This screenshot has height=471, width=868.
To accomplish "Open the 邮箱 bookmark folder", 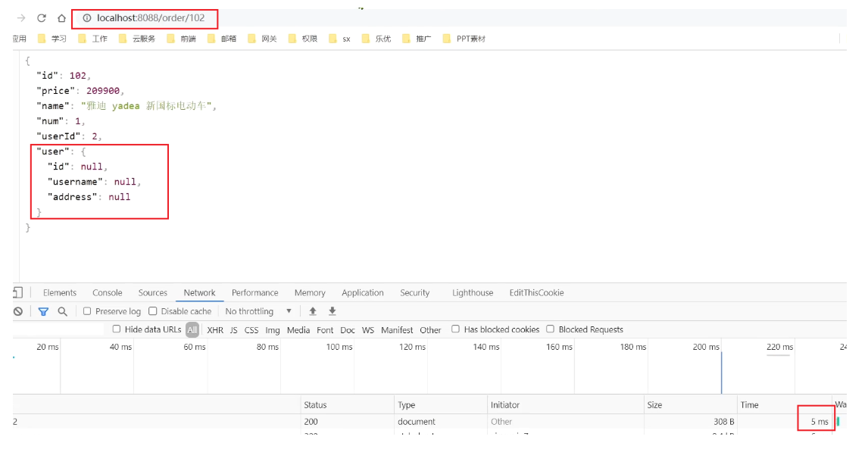I will (221, 39).
